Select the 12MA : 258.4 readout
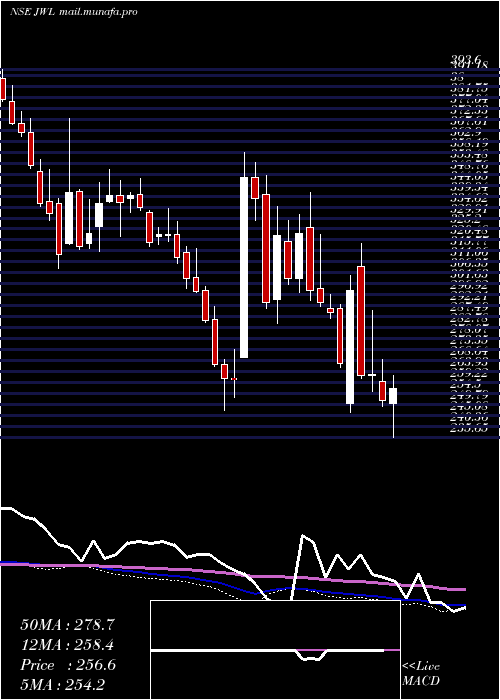 coord(67,645)
